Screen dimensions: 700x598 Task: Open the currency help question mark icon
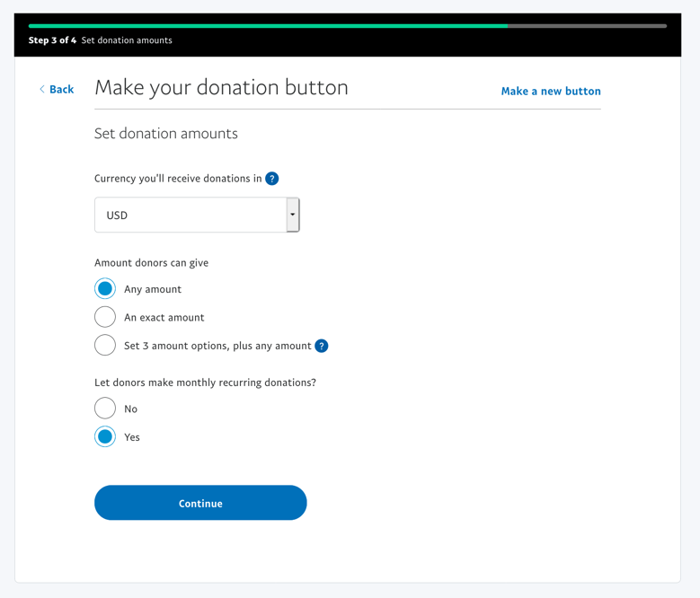click(x=272, y=179)
